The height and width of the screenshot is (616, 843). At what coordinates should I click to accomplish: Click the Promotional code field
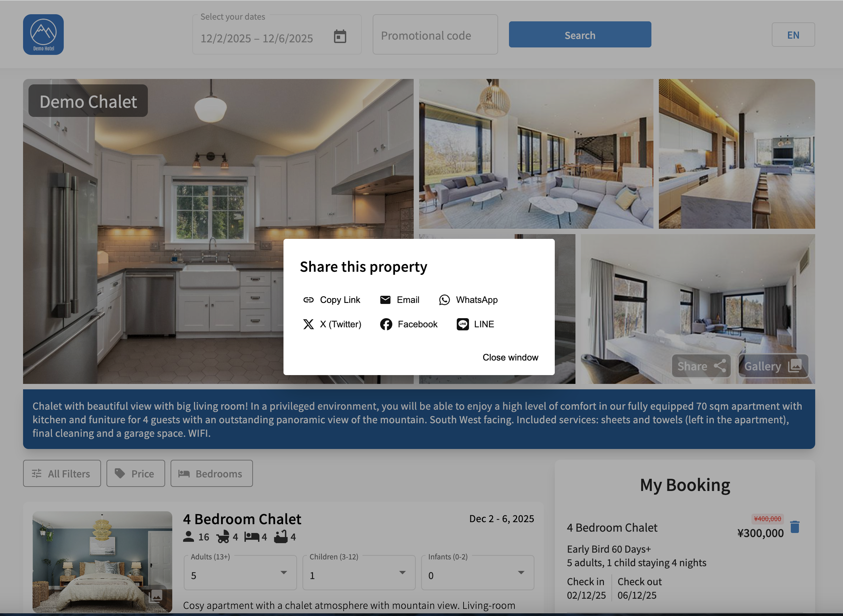click(435, 35)
